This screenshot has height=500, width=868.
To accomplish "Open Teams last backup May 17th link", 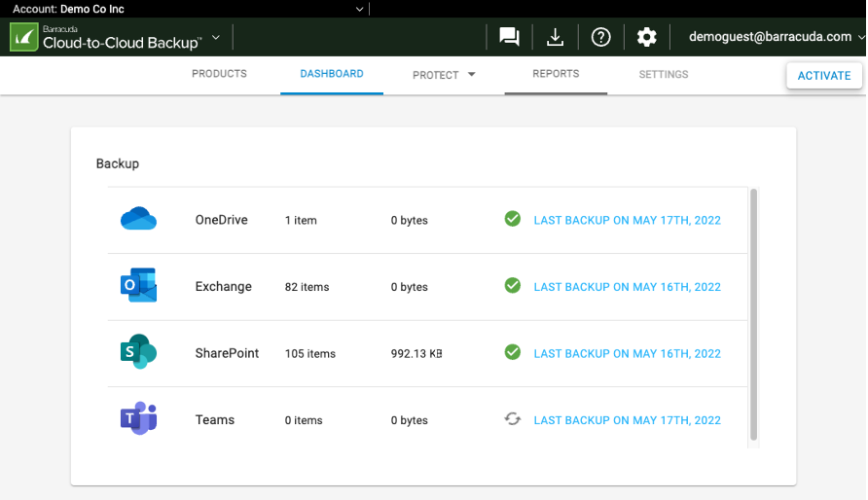I will point(628,420).
